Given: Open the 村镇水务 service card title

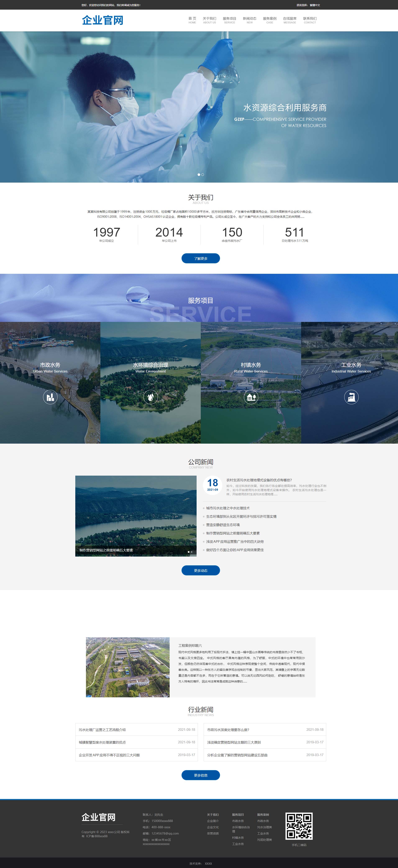Looking at the screenshot, I should pos(251,365).
